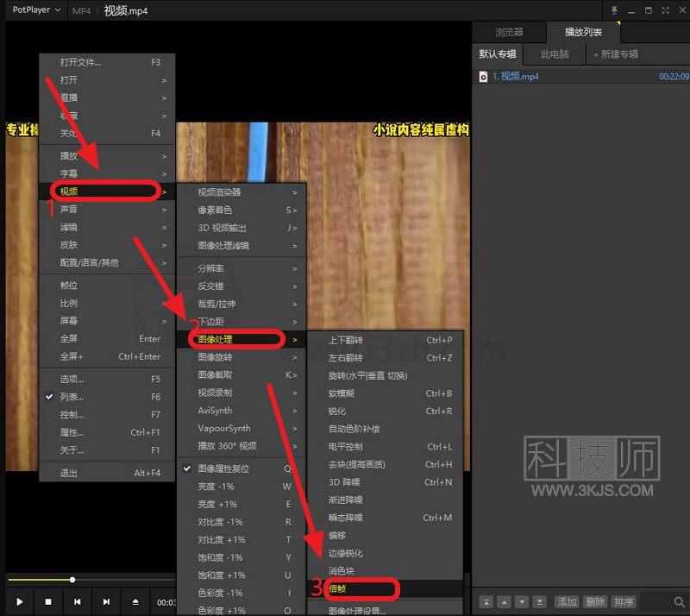Enable 3D 降噪 noise reduction
Screen dimensions: 690x616
385,482
